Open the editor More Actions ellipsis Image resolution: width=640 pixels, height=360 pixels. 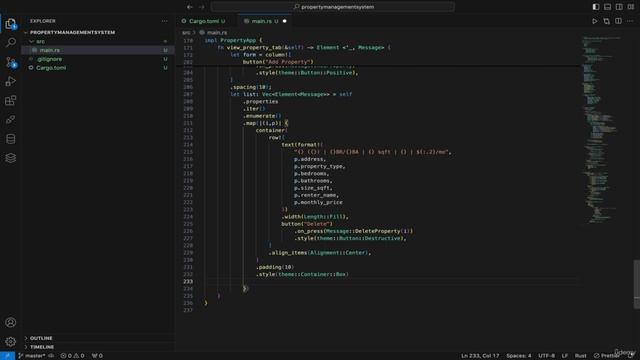pos(630,21)
